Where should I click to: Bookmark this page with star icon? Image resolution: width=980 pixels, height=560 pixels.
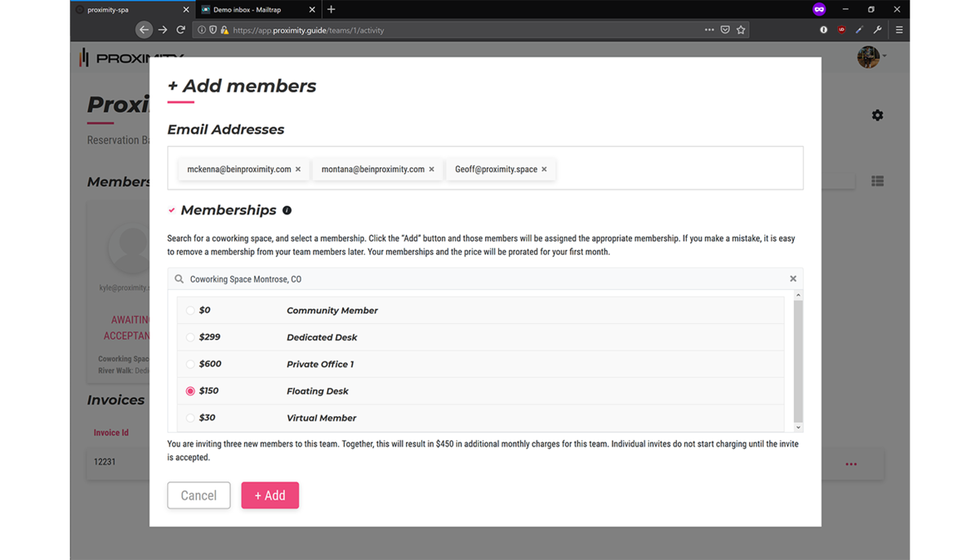coord(741,30)
